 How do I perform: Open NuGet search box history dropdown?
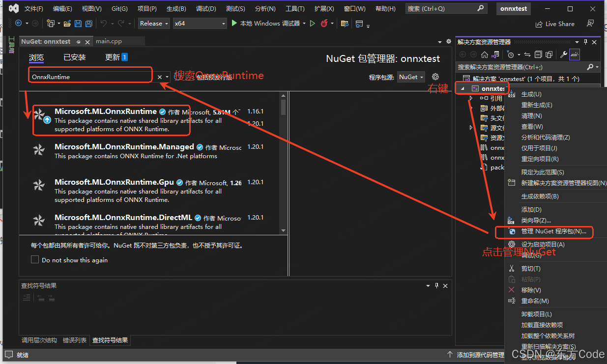point(167,77)
